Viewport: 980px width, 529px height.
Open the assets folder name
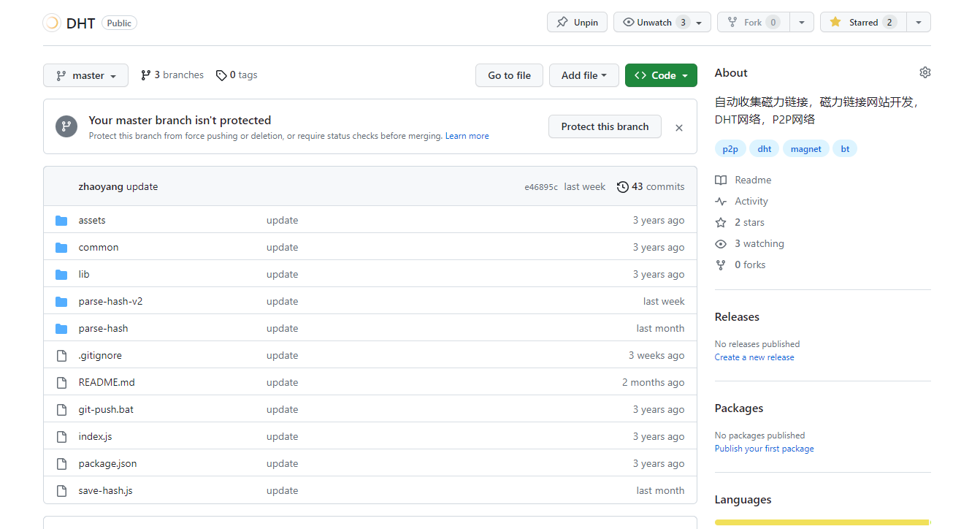click(92, 221)
